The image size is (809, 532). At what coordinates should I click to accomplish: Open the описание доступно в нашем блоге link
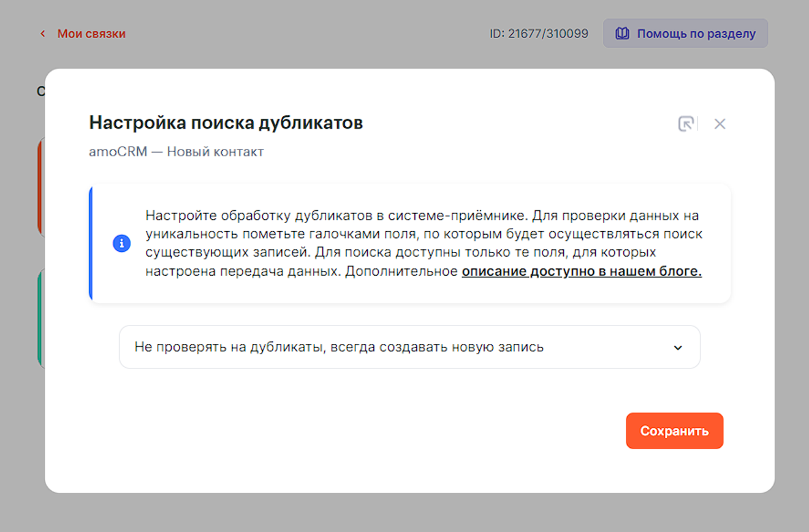581,272
